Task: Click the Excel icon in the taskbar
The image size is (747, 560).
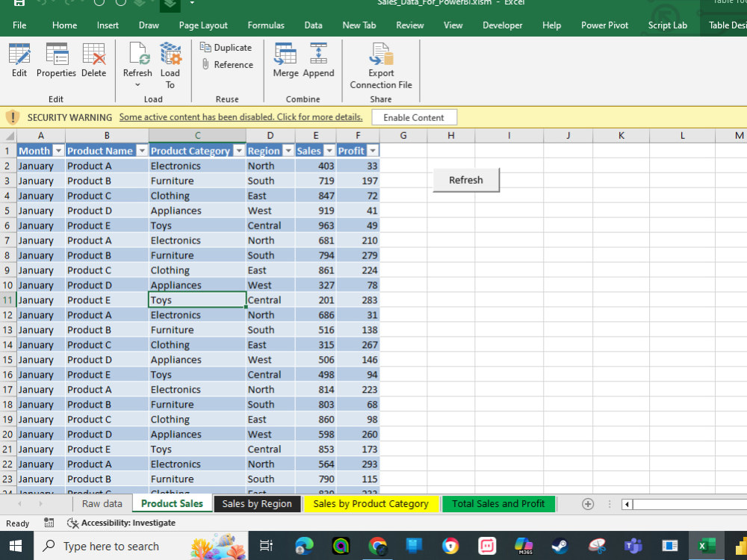Action: click(707, 546)
